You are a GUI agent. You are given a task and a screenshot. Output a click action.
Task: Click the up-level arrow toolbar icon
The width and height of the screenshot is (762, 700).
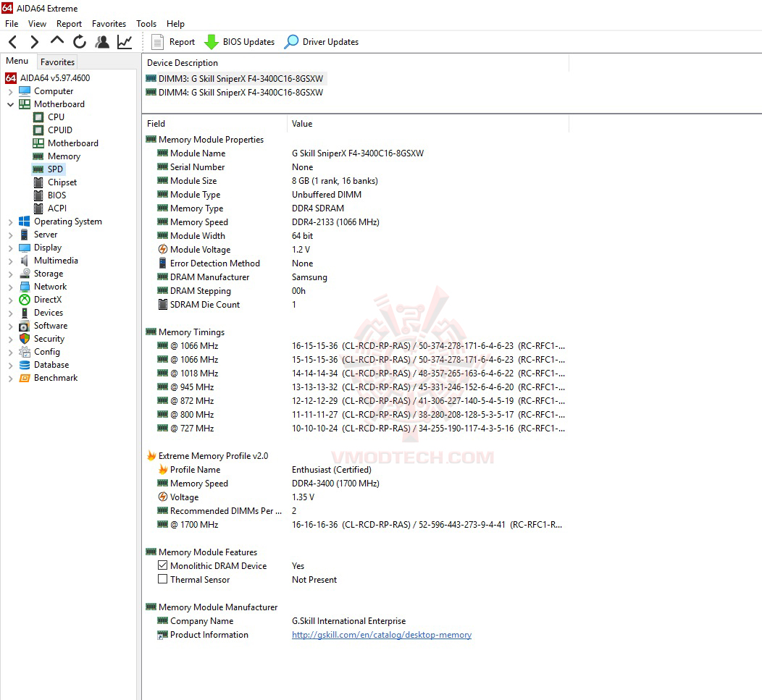[x=56, y=41]
